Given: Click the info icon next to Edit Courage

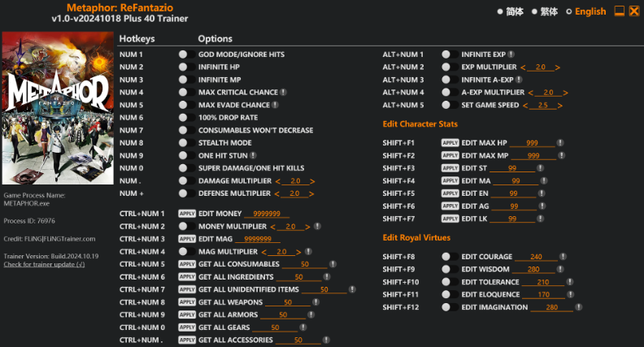Looking at the screenshot, I should (x=562, y=257).
